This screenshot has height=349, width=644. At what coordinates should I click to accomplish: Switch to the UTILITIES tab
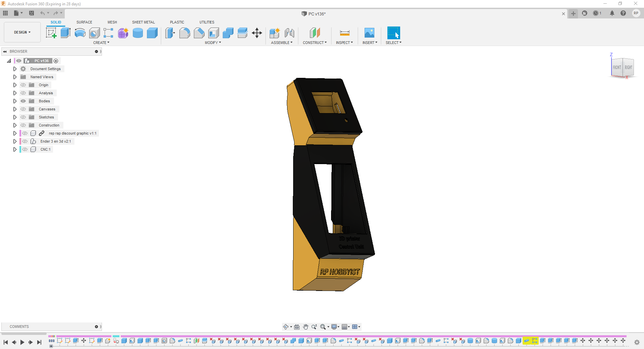tap(207, 22)
